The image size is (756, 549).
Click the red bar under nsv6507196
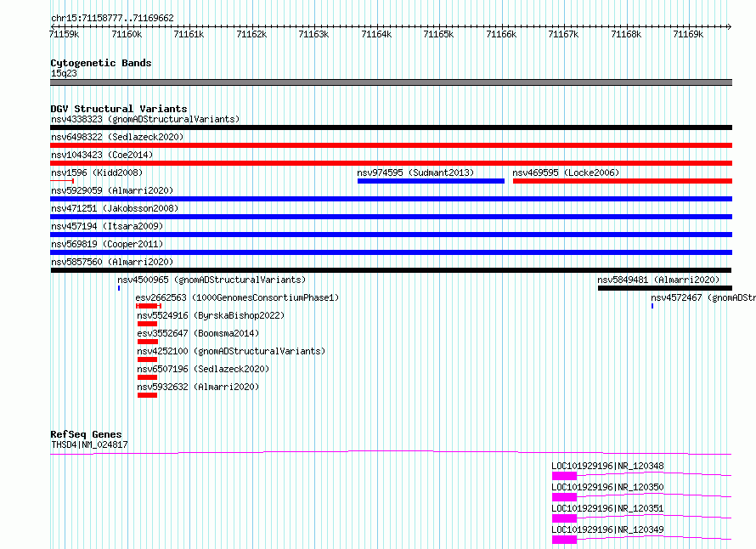pos(148,377)
